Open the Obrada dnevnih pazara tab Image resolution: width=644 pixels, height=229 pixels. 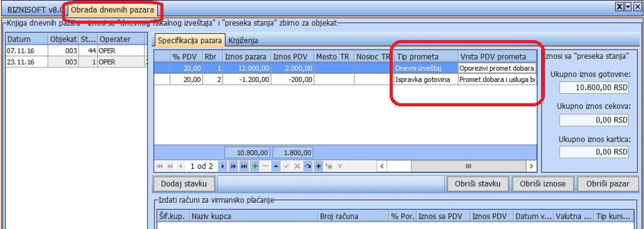(x=112, y=10)
